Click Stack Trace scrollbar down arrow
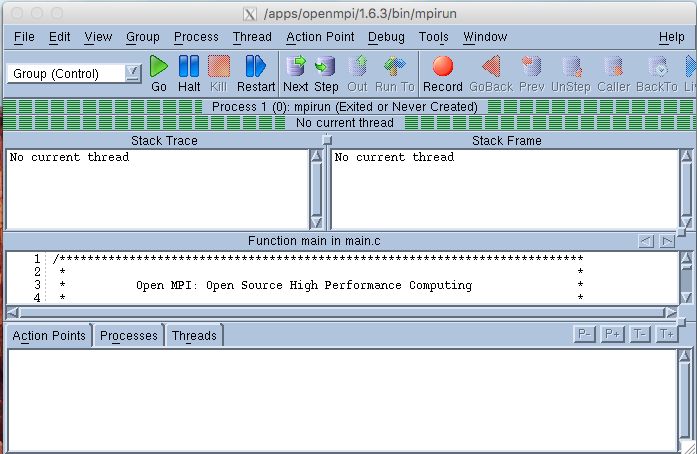Viewport: 697px width, 454px height. coord(316,222)
